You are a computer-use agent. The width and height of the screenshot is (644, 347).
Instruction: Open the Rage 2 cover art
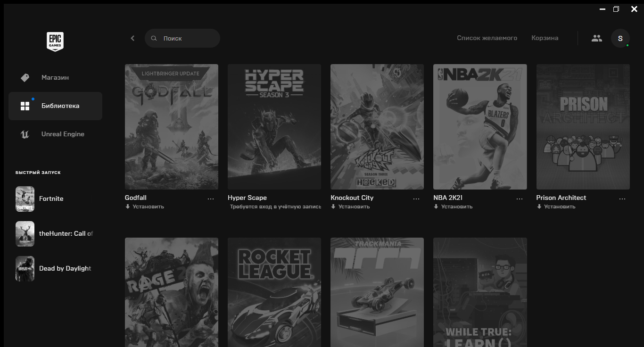(x=172, y=292)
